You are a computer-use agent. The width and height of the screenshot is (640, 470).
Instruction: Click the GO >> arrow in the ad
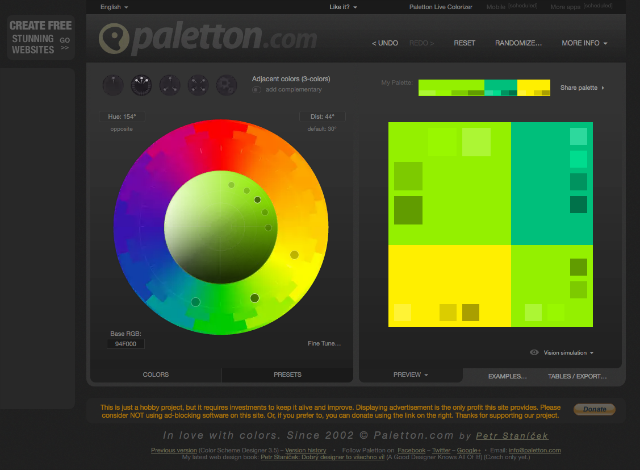click(65, 44)
